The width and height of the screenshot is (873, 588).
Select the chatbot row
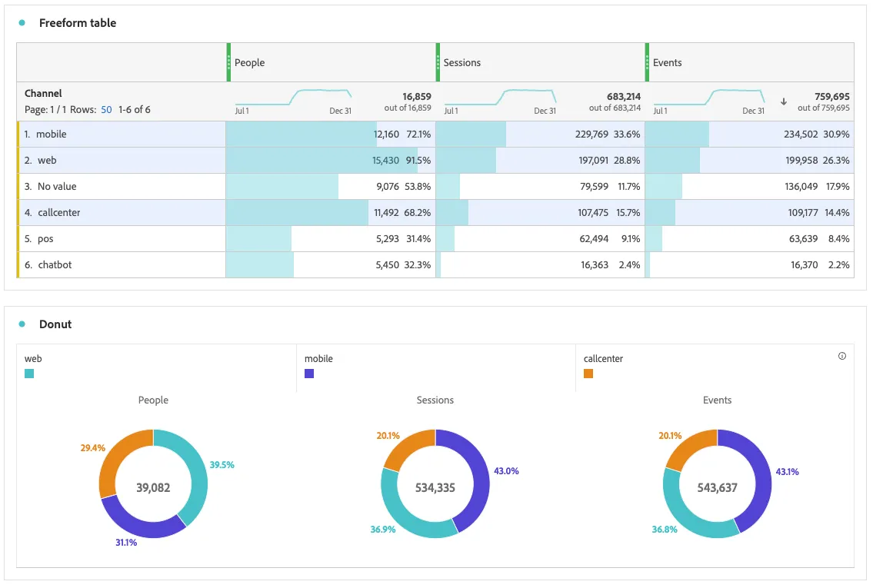tap(435, 265)
